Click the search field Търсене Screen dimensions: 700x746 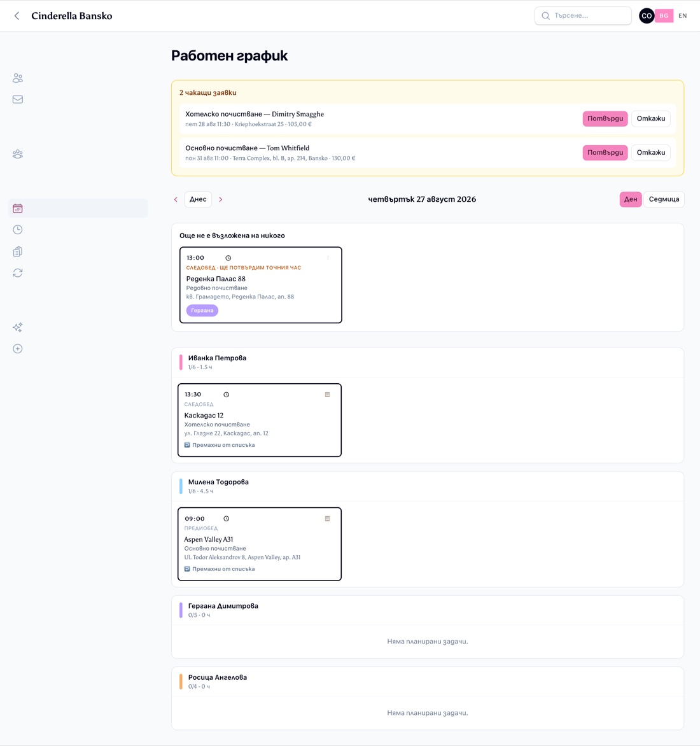[x=583, y=16]
